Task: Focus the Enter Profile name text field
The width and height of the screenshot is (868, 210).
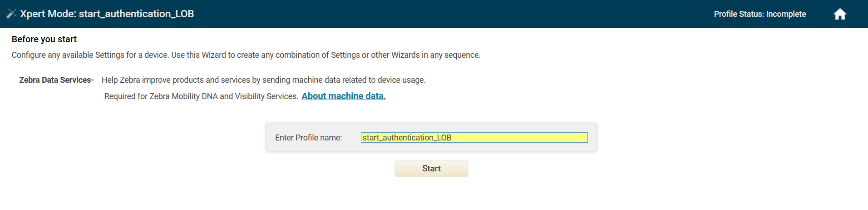Action: pos(474,138)
